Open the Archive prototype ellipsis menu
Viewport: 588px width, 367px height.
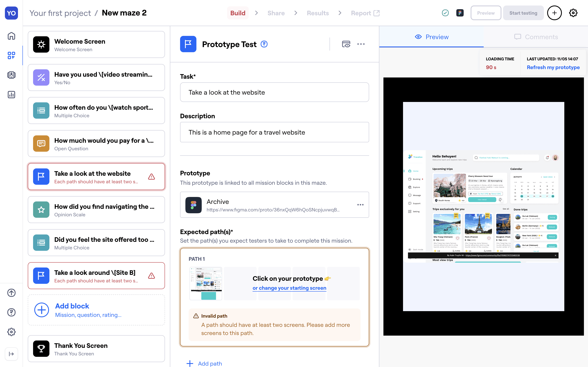[x=360, y=205]
